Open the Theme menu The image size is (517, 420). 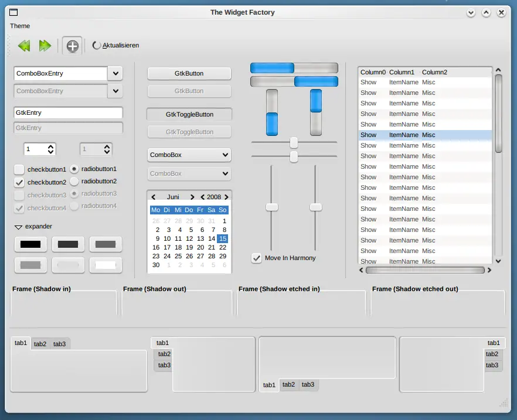click(20, 26)
